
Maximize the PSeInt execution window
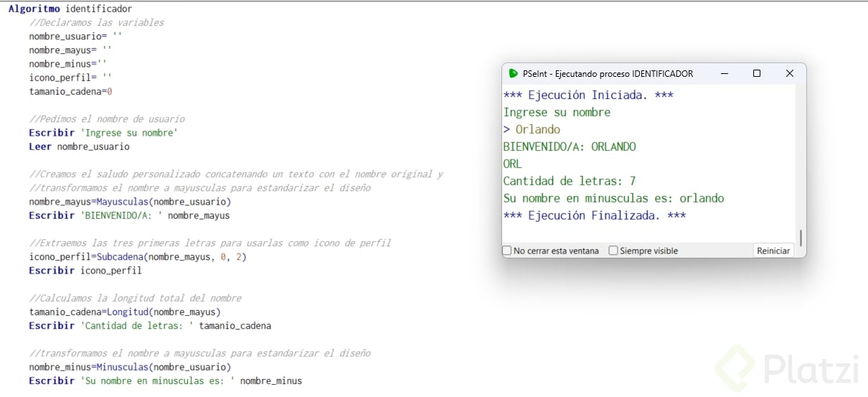[x=757, y=73]
